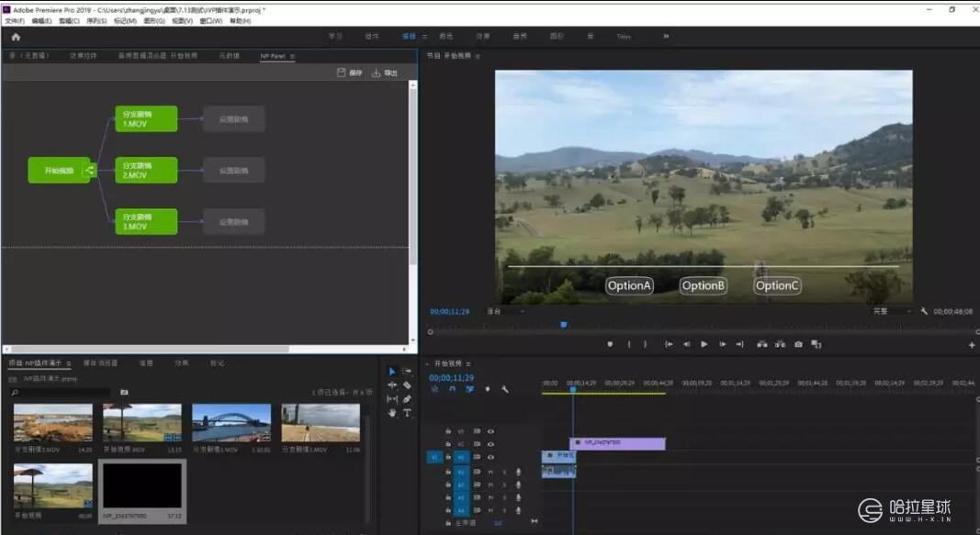Click the 保存 save button

pos(350,73)
